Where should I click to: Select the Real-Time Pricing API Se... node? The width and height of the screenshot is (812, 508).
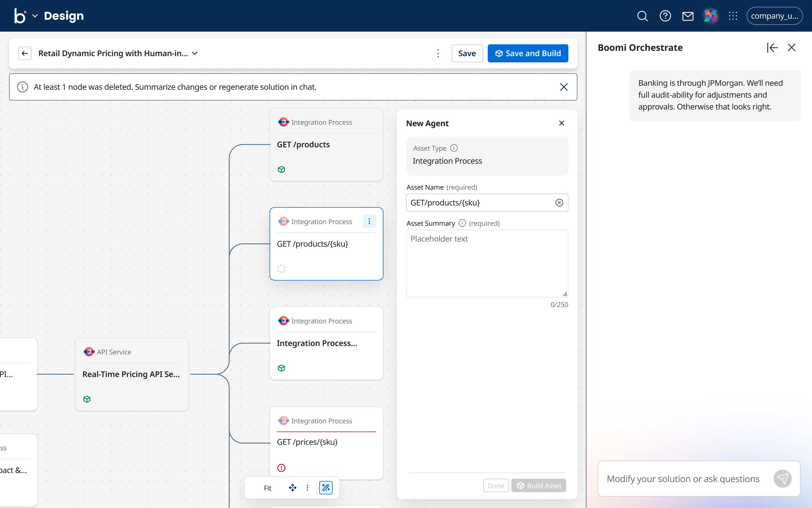(x=132, y=374)
